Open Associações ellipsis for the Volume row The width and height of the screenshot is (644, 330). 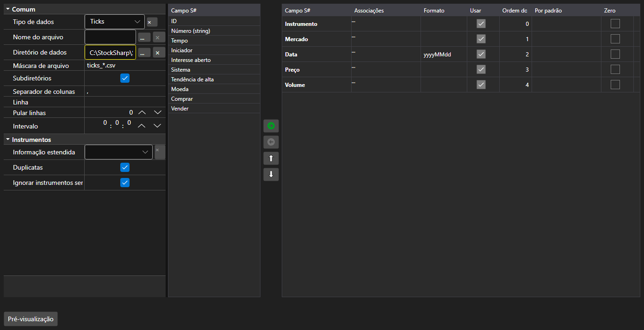coord(353,82)
